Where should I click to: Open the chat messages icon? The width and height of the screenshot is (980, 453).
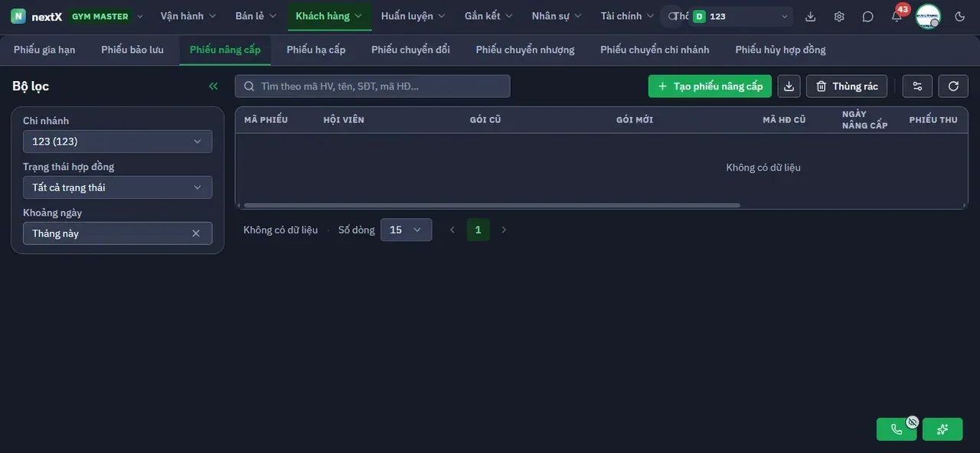867,16
